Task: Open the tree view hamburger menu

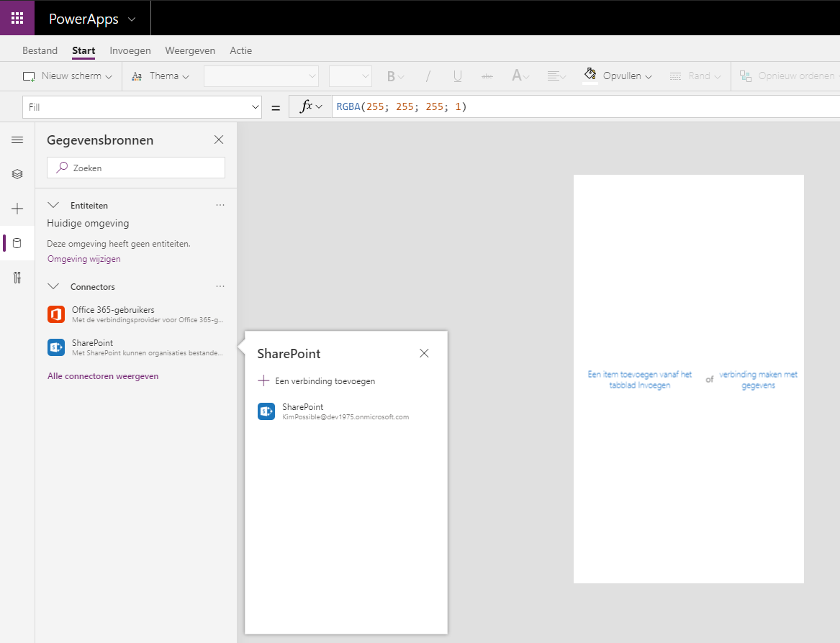Action: coord(17,140)
